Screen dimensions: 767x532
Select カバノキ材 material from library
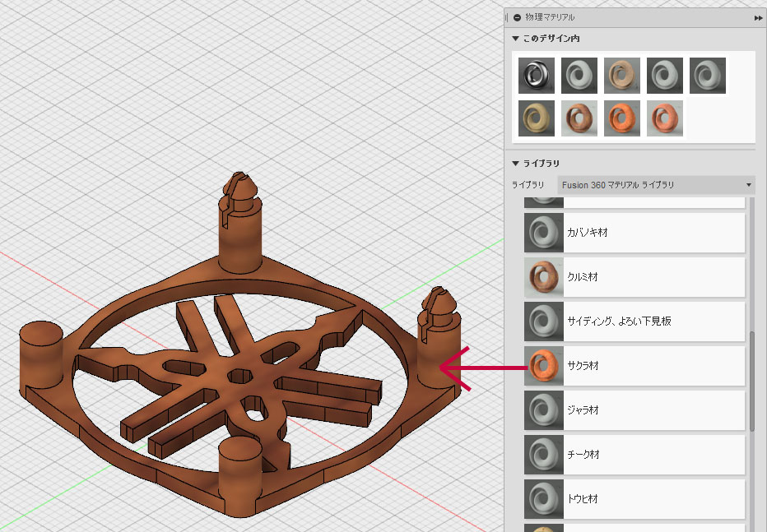tap(634, 233)
